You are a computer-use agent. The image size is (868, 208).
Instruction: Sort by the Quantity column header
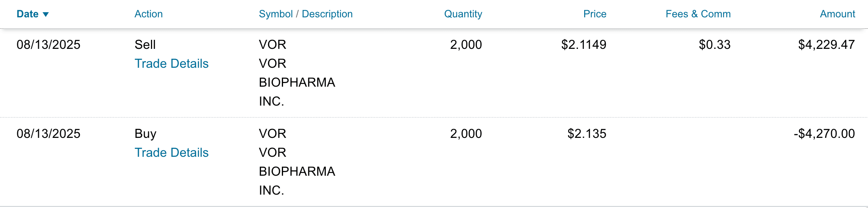[x=463, y=14]
